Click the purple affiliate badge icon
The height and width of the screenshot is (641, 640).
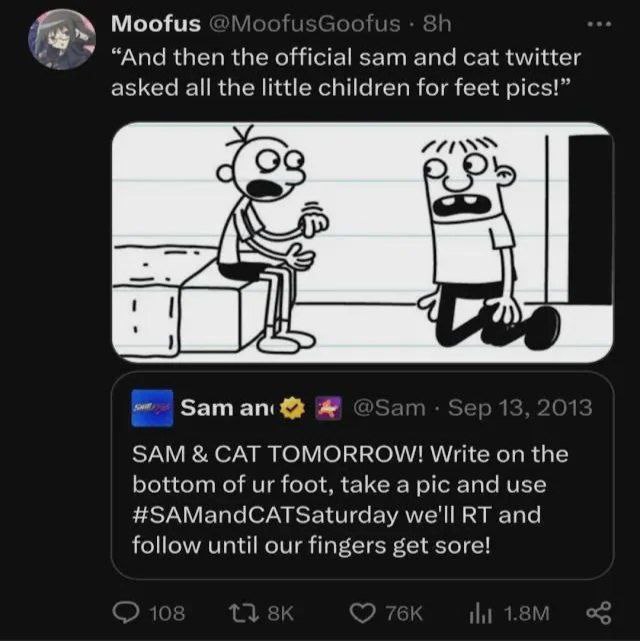[x=329, y=408]
